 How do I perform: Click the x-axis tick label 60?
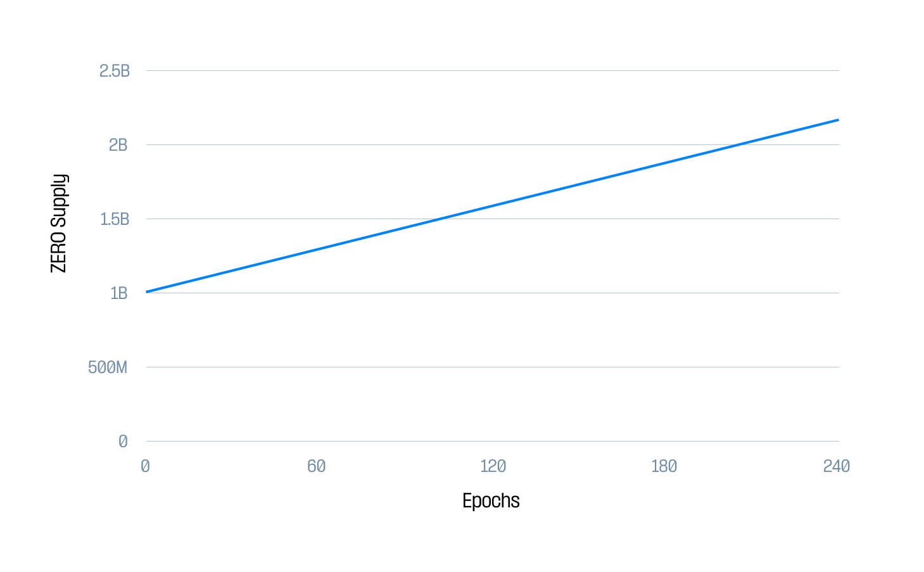tap(317, 466)
